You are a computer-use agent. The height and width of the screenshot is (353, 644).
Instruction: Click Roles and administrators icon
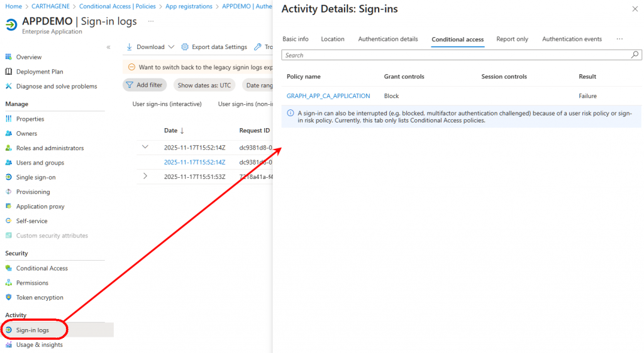click(x=9, y=148)
